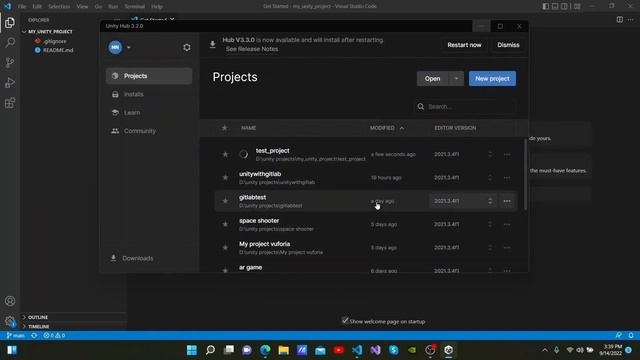This screenshot has width=640, height=360.
Task: Star the gitlabtest project
Action: [x=225, y=201]
